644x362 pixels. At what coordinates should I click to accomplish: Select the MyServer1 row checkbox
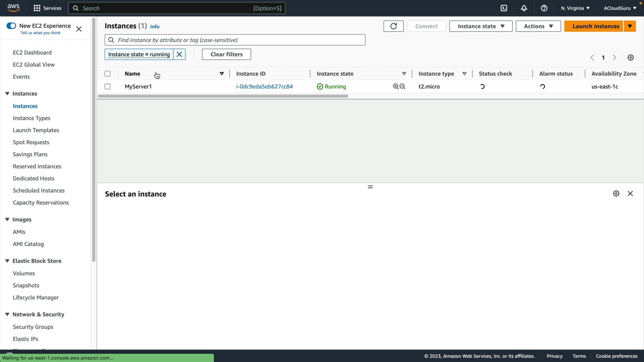[107, 86]
